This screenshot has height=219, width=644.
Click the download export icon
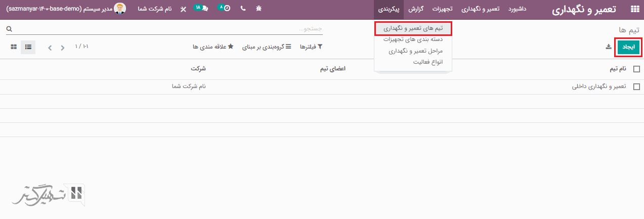[x=609, y=47]
